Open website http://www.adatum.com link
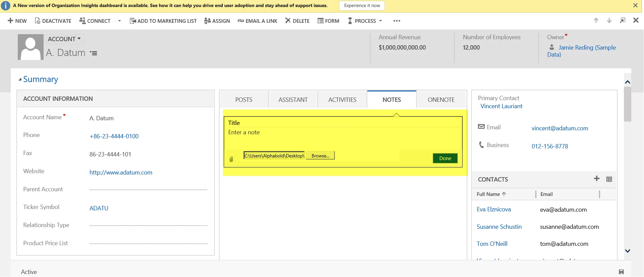Viewport: 644px width, 277px height. (x=121, y=172)
